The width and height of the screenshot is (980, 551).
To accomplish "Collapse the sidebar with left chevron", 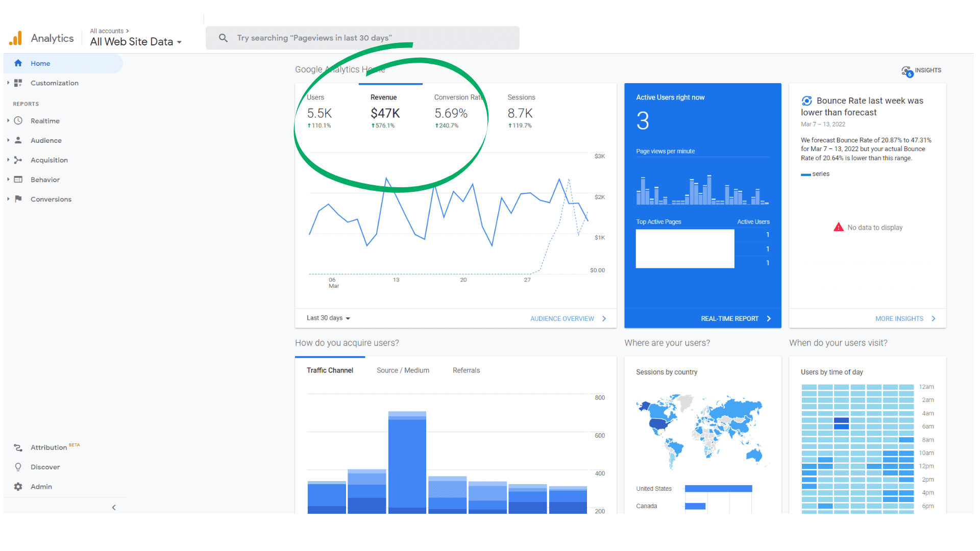I will click(114, 507).
